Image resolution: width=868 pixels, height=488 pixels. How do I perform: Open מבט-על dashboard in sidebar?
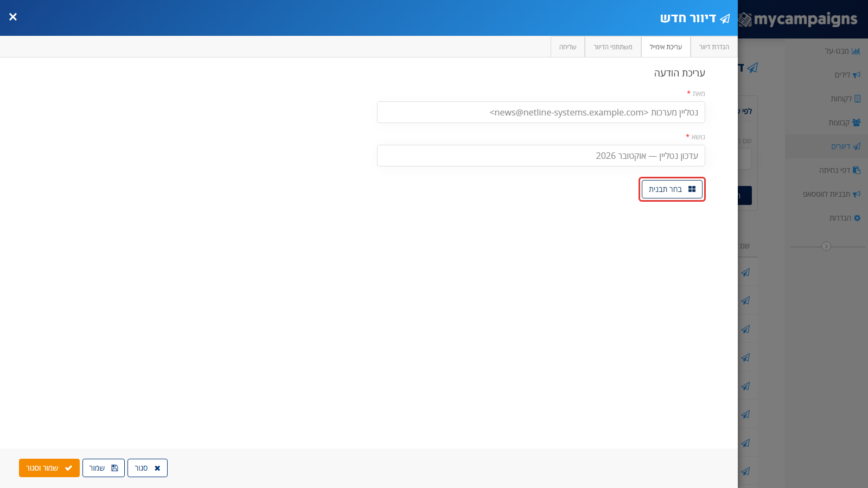[x=826, y=51]
